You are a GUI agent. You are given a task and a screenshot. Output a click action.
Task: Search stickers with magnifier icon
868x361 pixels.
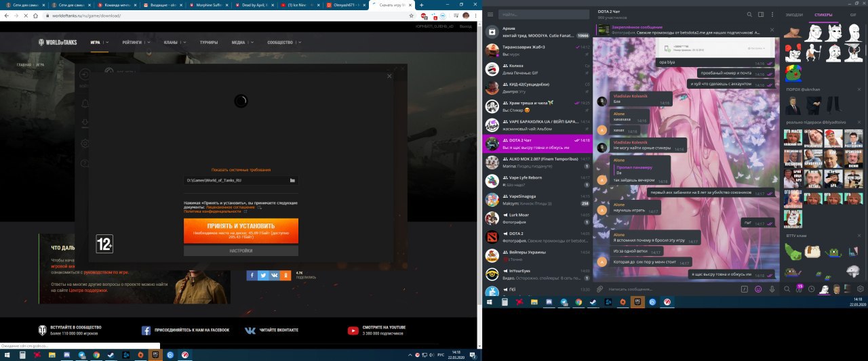(787, 289)
